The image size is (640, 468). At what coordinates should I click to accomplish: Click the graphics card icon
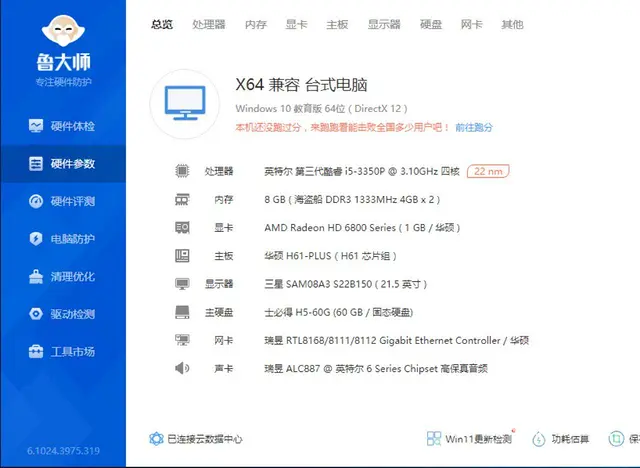(x=182, y=227)
